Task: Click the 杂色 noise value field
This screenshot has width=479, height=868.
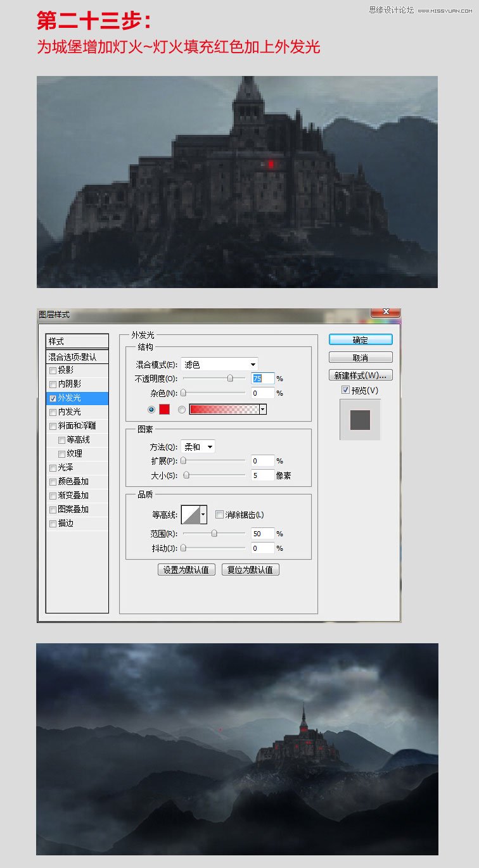Action: (x=262, y=393)
